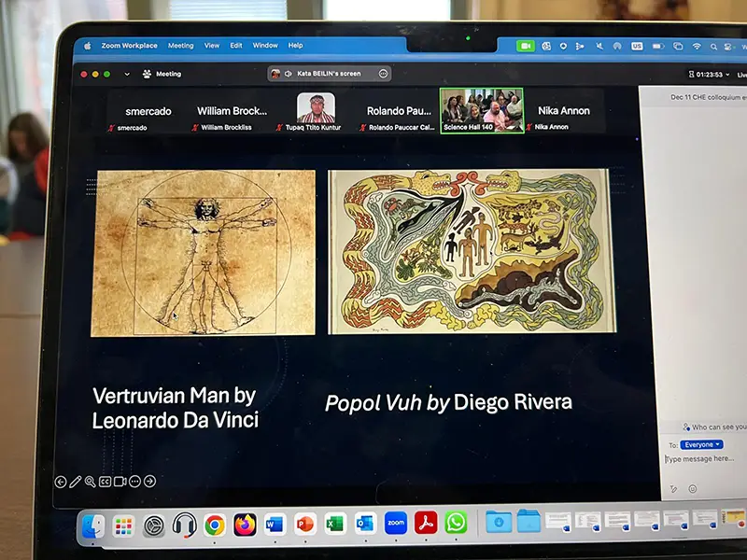Click green camera-in-use menu bar indicator
747x560 pixels.
(526, 46)
